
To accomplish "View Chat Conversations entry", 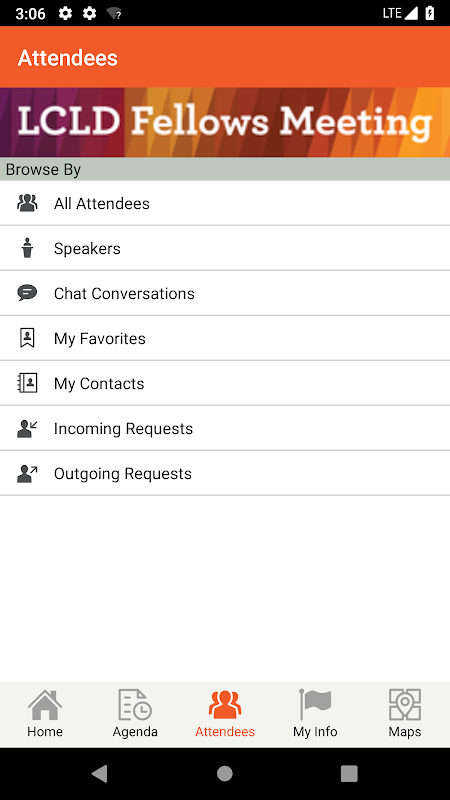I will pyautogui.click(x=225, y=293).
